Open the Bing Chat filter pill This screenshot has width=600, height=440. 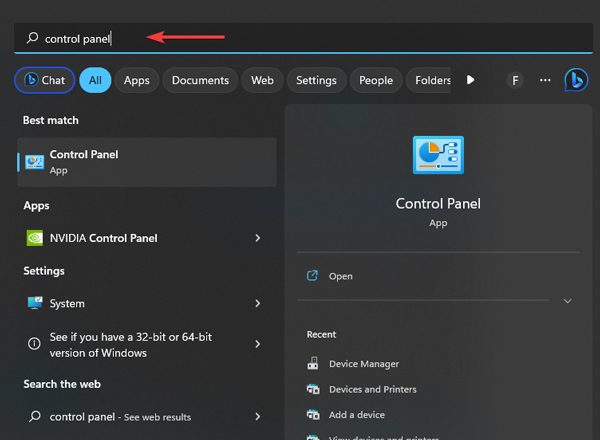pos(44,80)
